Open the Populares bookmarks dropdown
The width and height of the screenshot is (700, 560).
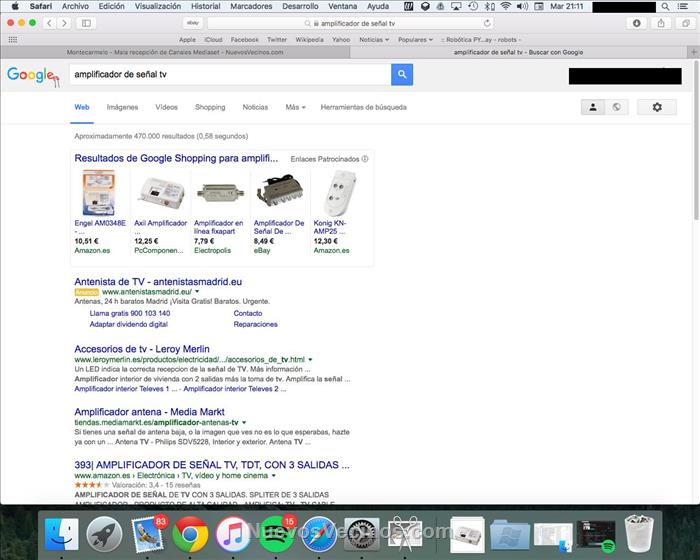[414, 40]
